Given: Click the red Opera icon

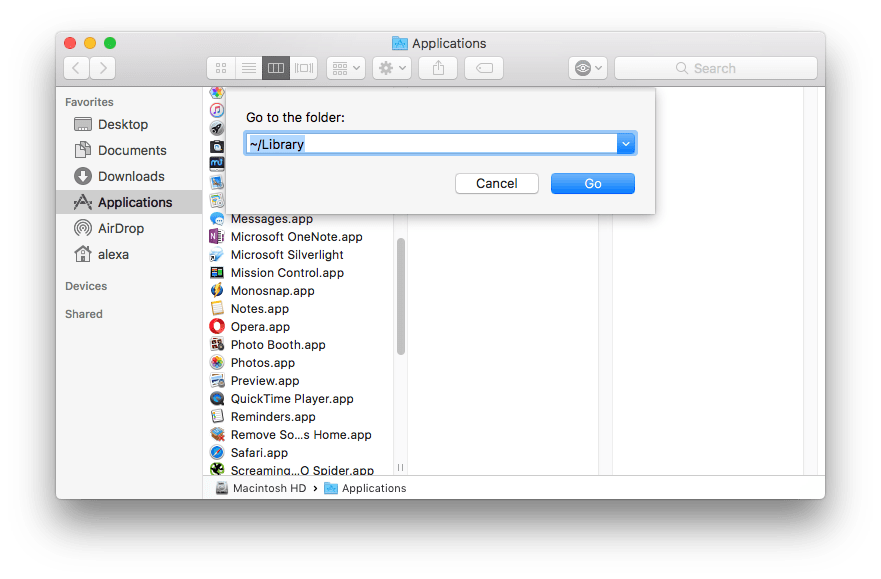Looking at the screenshot, I should click(217, 326).
